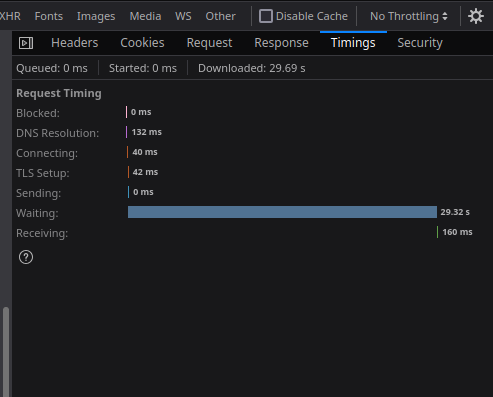This screenshot has height=397, width=493.
Task: Filter requests by WS
Action: tap(183, 16)
